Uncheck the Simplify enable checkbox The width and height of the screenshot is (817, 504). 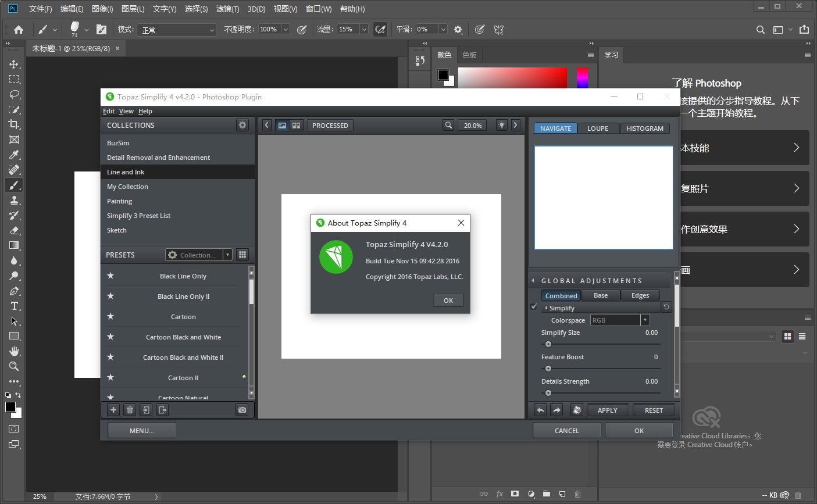(x=534, y=307)
